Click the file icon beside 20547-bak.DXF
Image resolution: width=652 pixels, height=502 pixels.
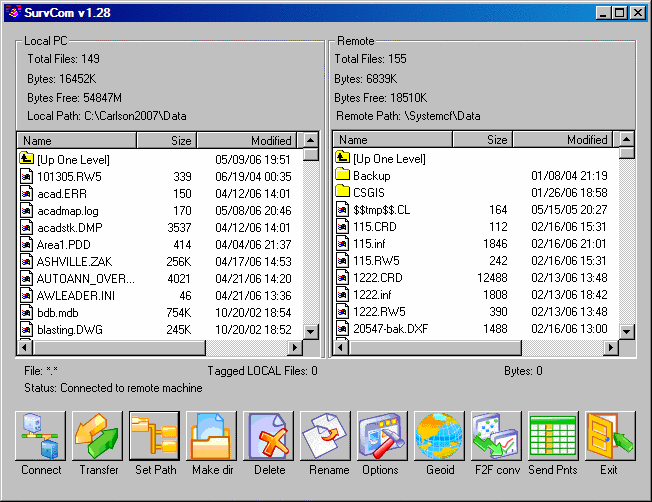[343, 329]
